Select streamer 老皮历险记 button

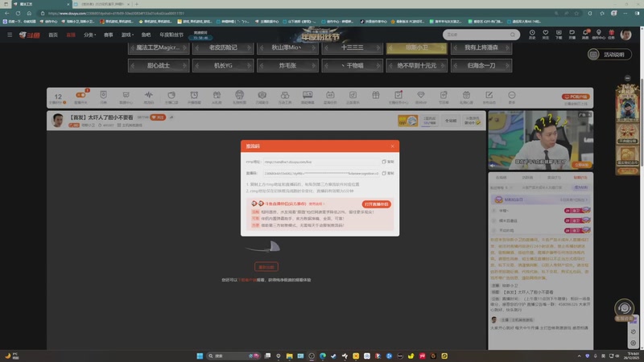pos(223,47)
